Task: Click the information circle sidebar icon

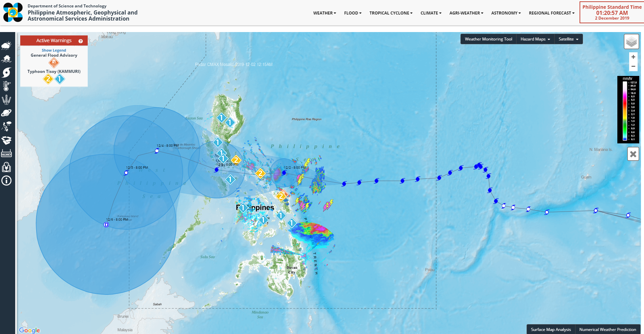Action: (6, 181)
